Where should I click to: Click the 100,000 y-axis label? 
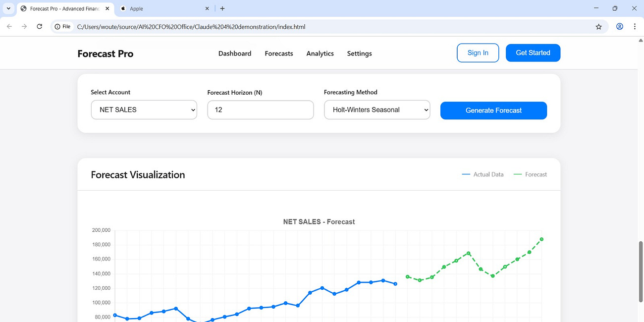pyautogui.click(x=101, y=303)
